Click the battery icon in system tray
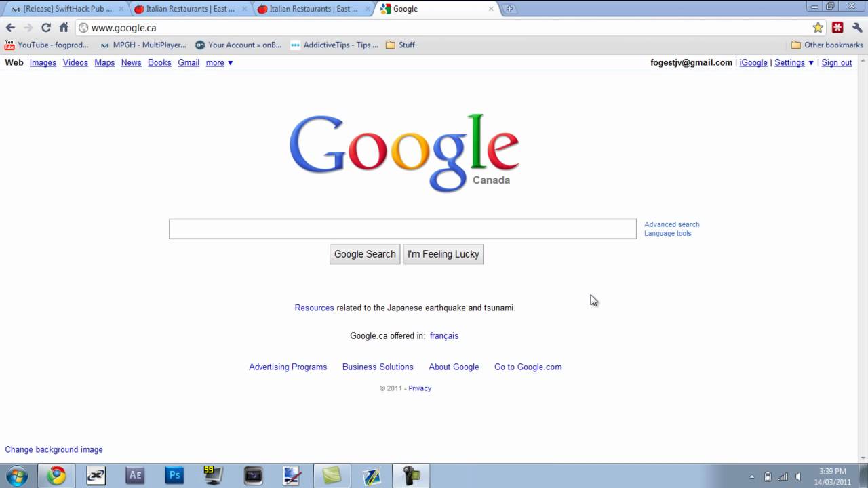This screenshot has height=488, width=868. [x=768, y=476]
